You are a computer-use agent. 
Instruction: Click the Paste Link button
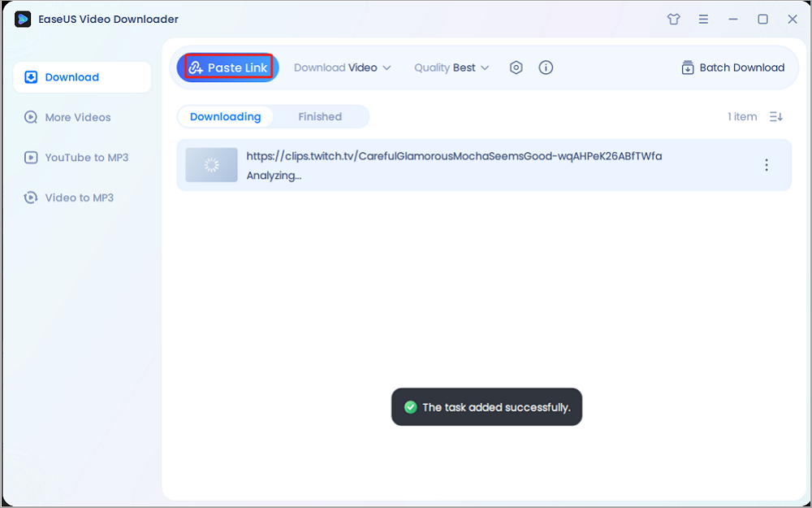(228, 67)
